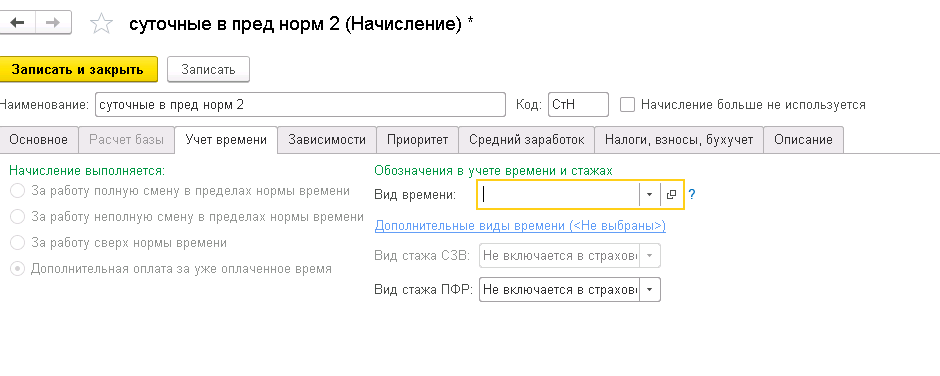Open the Вид времени selection form icon
The image size is (940, 376).
pyautogui.click(x=671, y=194)
